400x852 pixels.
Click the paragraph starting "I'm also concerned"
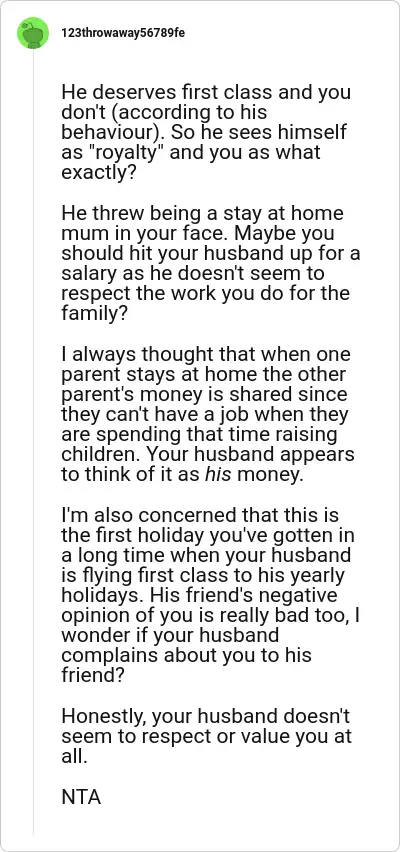pyautogui.click(x=208, y=586)
